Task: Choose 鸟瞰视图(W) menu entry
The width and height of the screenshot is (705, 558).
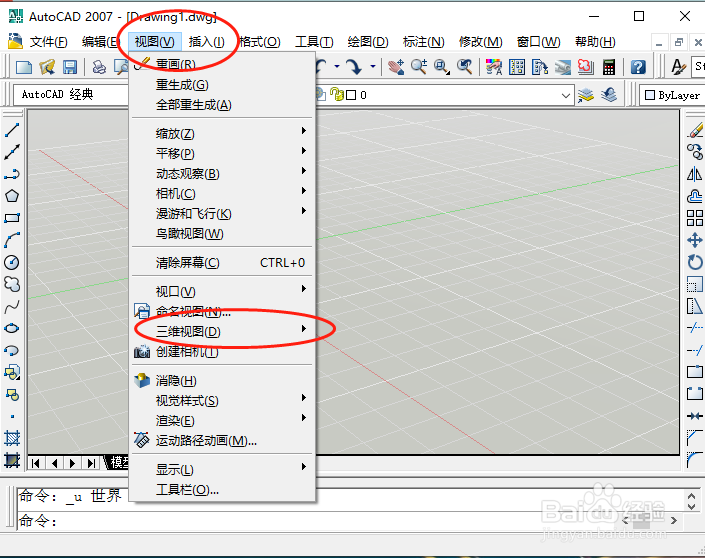Action: (223, 233)
